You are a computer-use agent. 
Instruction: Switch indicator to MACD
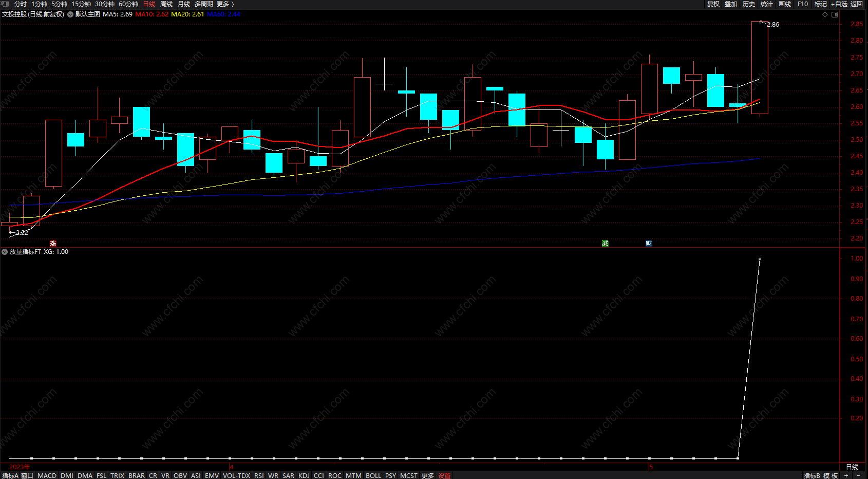pyautogui.click(x=47, y=475)
